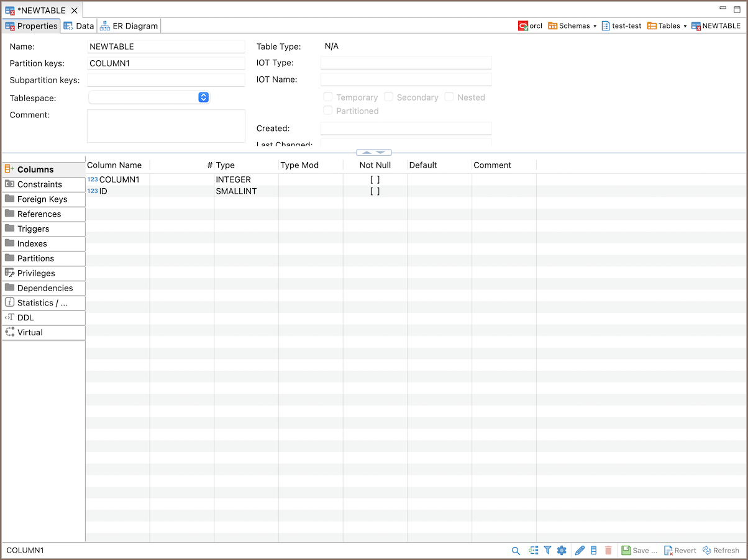Click the tree layout icon next to search
Screen dimensions: 748x560
click(x=533, y=551)
